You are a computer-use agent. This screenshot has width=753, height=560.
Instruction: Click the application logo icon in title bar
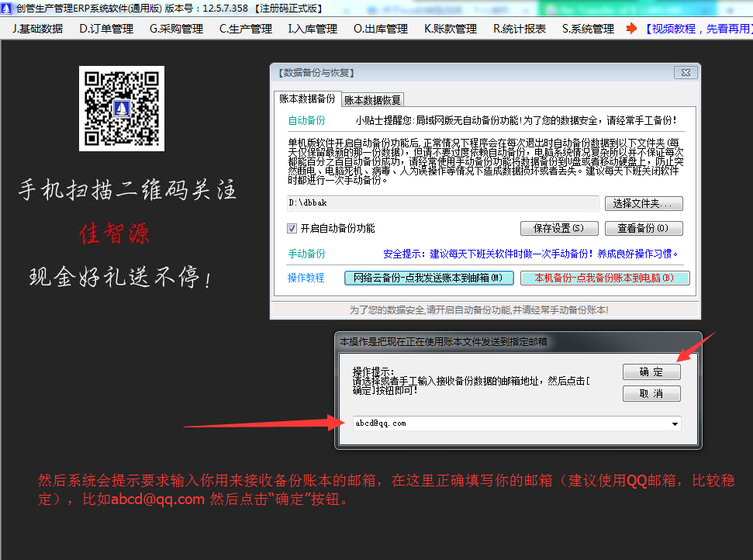[8, 8]
